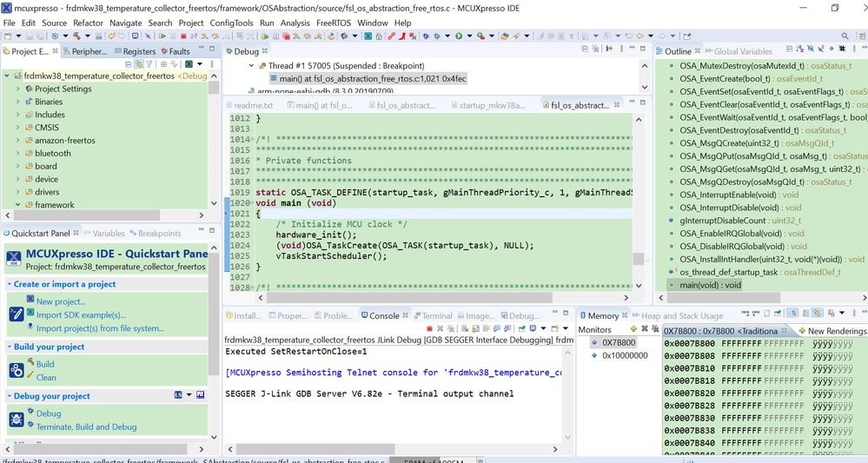Click the Quickstart Build icon
This screenshot has height=463, width=868.
pyautogui.click(x=17, y=370)
